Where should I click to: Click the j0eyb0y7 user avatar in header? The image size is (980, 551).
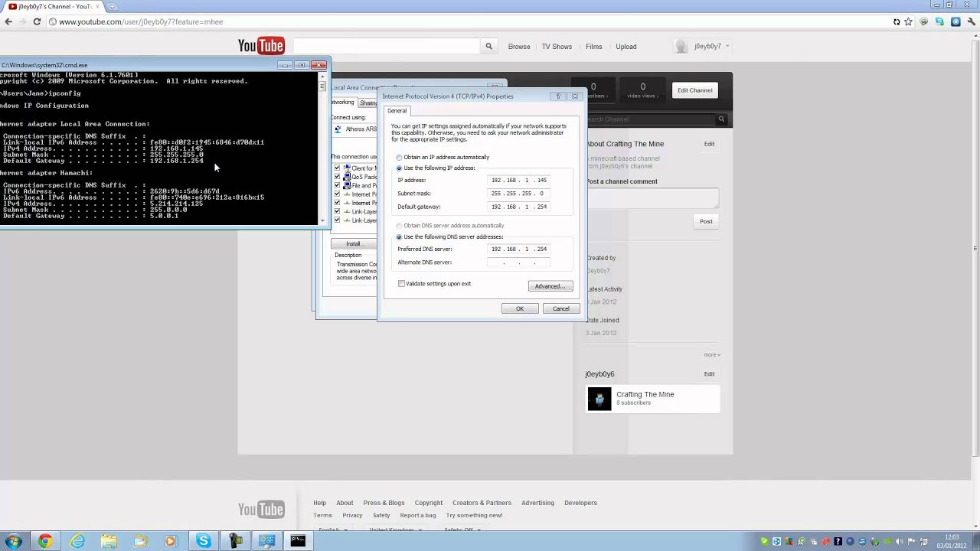click(x=681, y=46)
